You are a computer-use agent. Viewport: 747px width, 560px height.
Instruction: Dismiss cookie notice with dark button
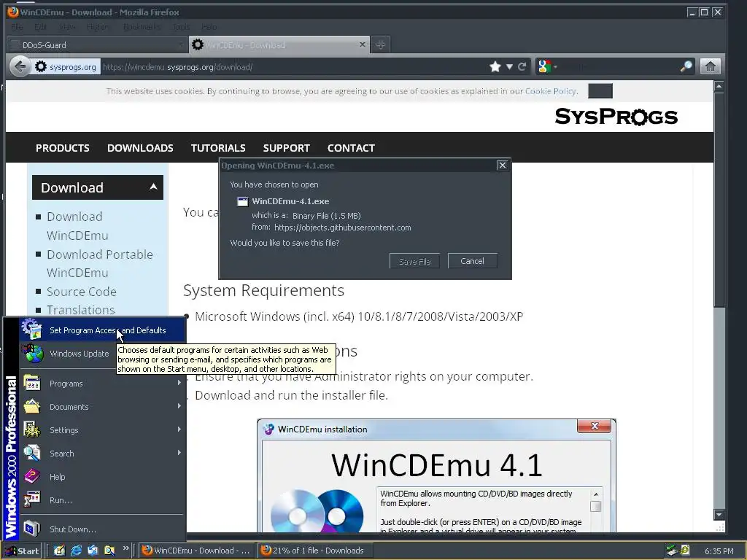[600, 91]
